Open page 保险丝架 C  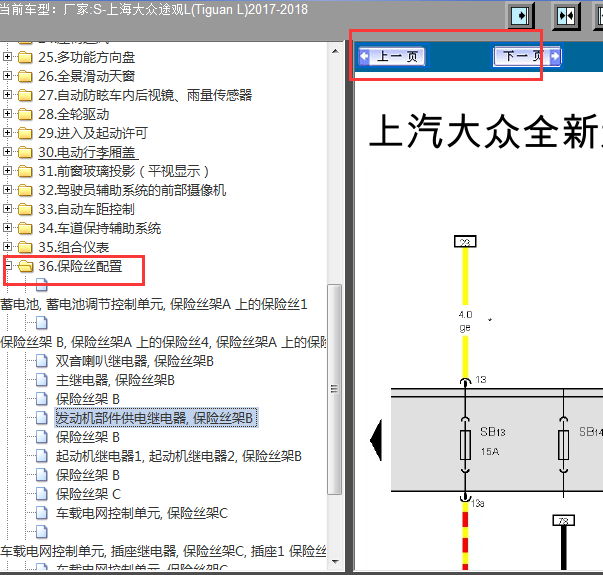[88, 494]
